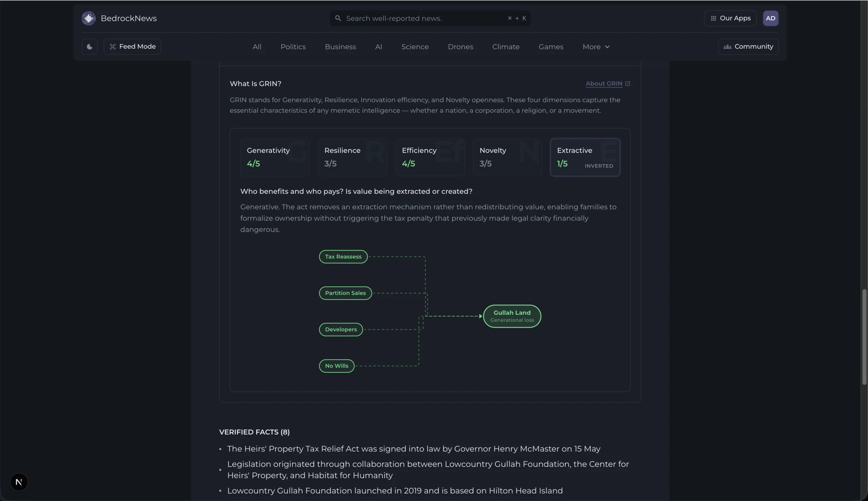The image size is (868, 501).
Task: Click the Tax Reassess diagram node
Action: click(x=343, y=257)
